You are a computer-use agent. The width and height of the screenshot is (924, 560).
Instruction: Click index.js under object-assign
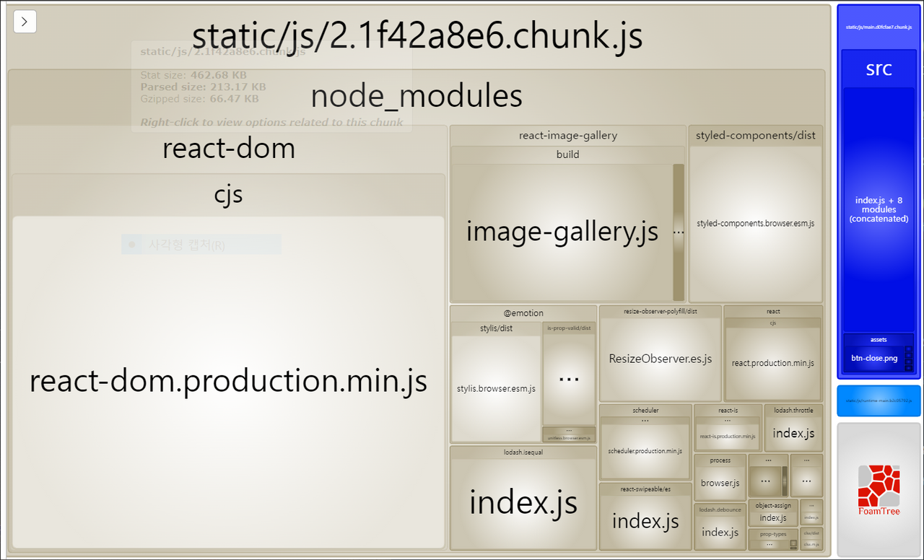click(772, 518)
